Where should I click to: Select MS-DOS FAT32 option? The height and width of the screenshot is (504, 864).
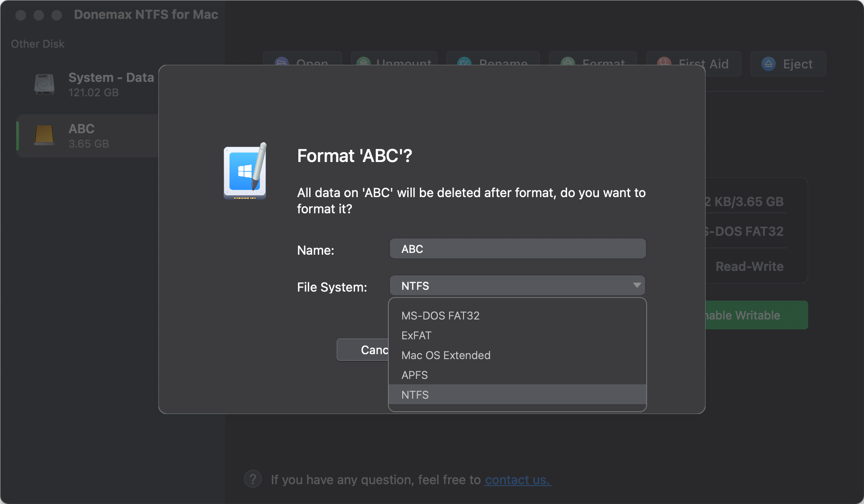[x=441, y=315]
